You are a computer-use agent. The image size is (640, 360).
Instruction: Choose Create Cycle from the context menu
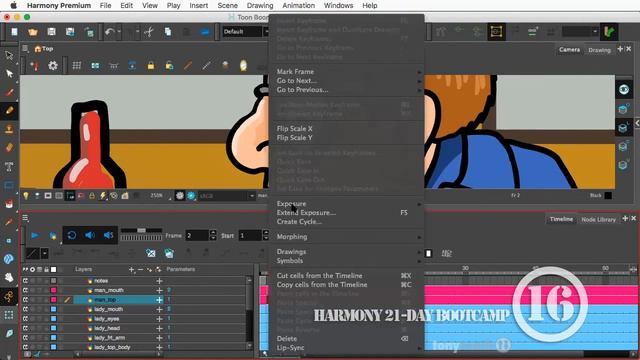pyautogui.click(x=348, y=222)
